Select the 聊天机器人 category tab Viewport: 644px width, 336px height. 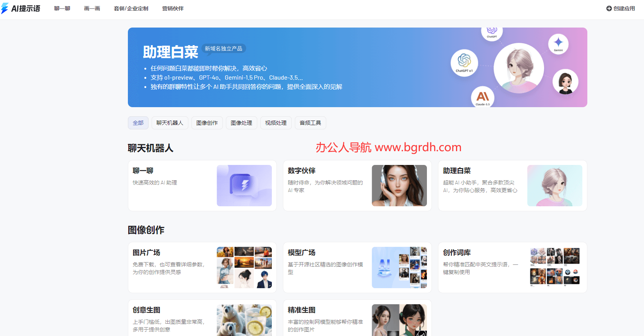coord(170,123)
